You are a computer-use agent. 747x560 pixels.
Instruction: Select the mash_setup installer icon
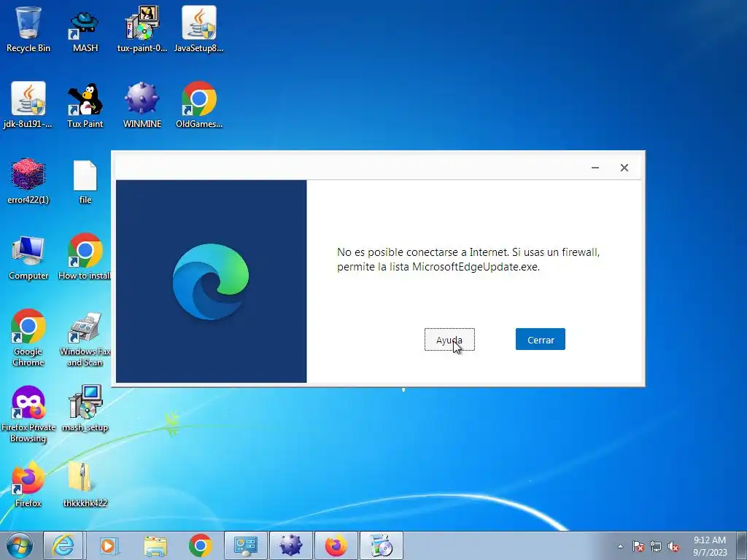(85, 408)
